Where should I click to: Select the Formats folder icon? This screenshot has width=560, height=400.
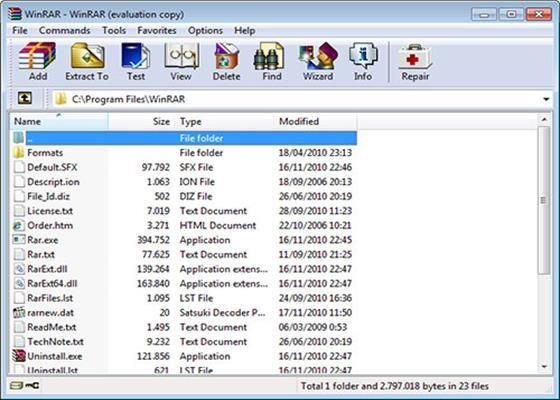[19, 152]
